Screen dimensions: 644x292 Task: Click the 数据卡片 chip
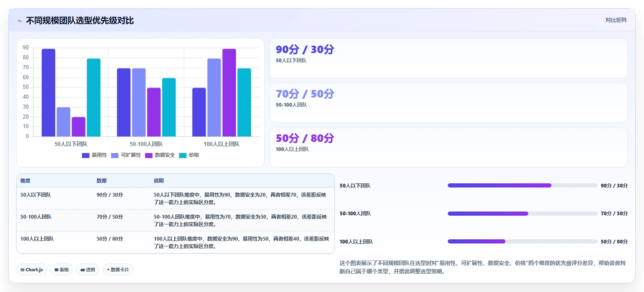pos(118,270)
